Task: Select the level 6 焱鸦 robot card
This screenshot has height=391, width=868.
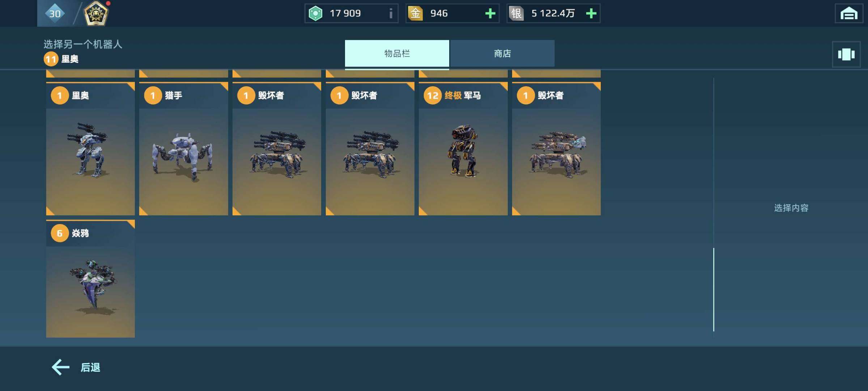Action: click(90, 279)
